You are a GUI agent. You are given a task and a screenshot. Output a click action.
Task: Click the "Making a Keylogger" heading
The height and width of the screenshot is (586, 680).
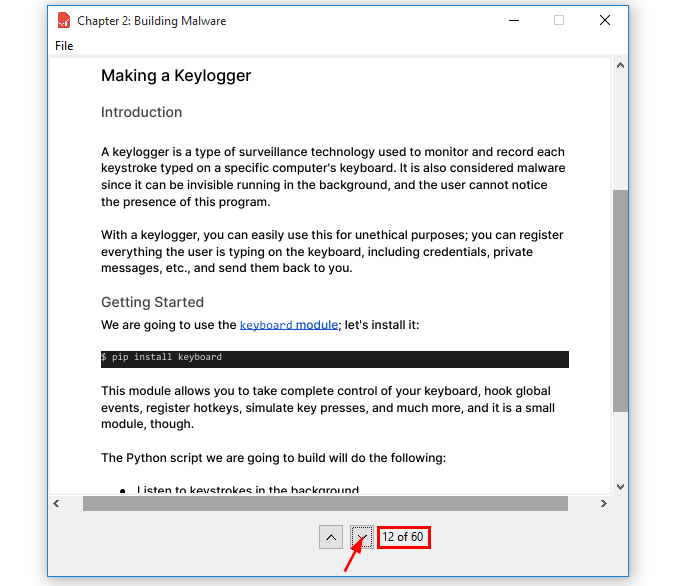tap(176, 76)
